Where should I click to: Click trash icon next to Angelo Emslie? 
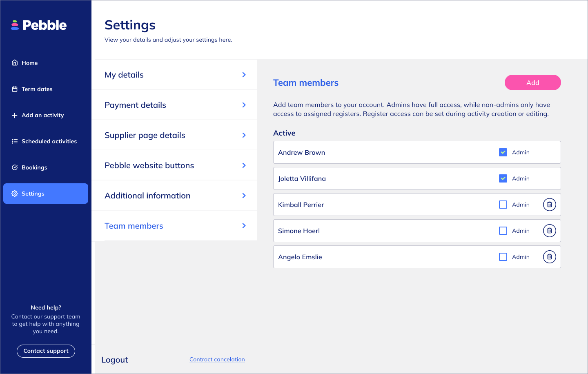[550, 257]
